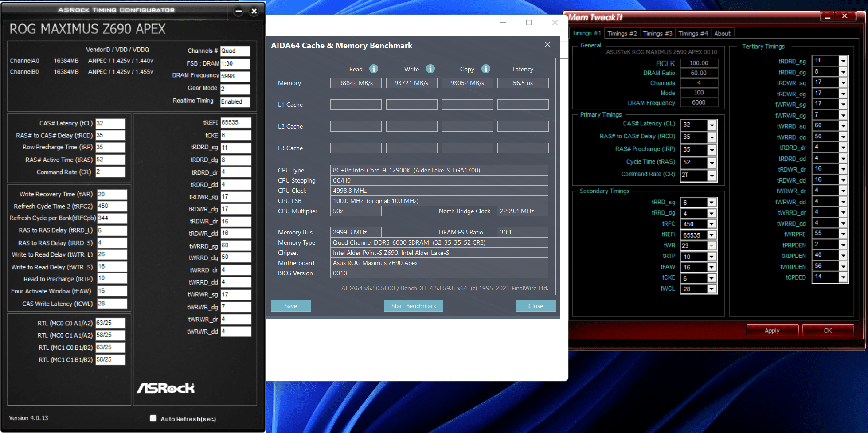Click the FSB : DRAM field showing 1:30
The image size is (868, 433).
[x=235, y=64]
